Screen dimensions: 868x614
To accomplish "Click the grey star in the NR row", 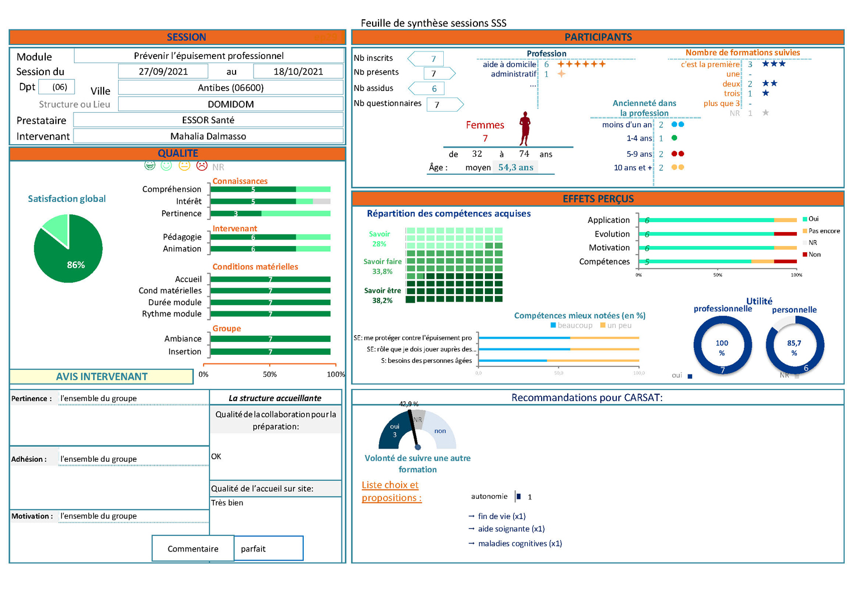I will (x=766, y=113).
